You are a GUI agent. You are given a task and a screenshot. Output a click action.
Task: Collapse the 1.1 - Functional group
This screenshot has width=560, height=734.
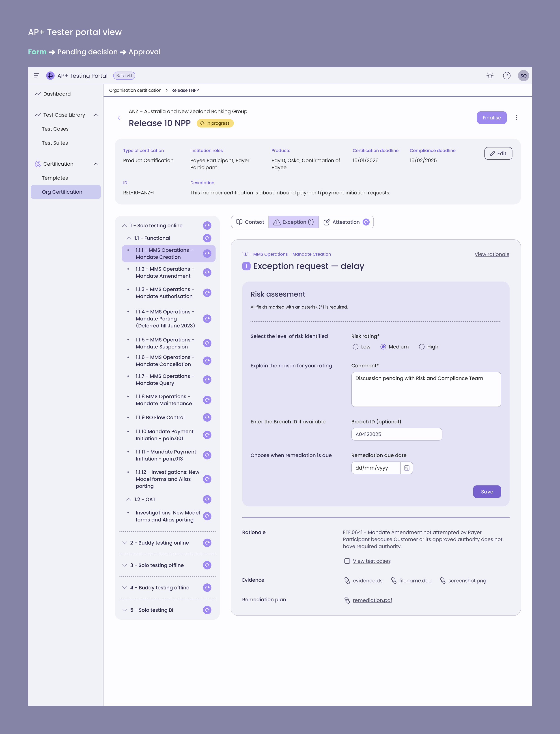[129, 238]
